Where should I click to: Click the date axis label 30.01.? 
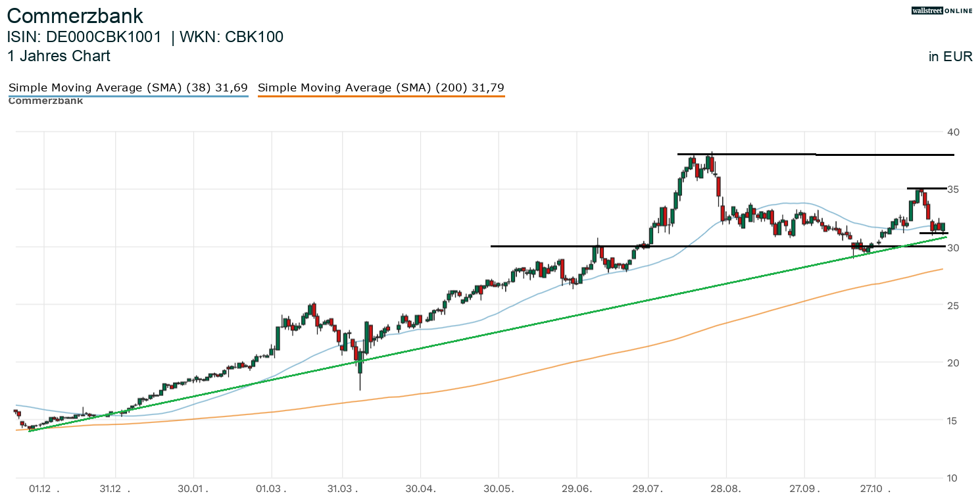[x=194, y=489]
